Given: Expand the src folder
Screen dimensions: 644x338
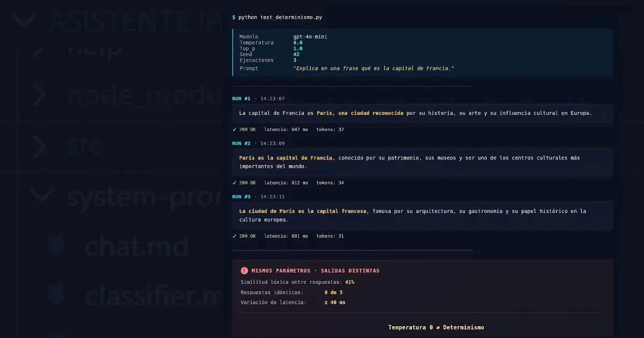Looking at the screenshot, I should tap(40, 147).
